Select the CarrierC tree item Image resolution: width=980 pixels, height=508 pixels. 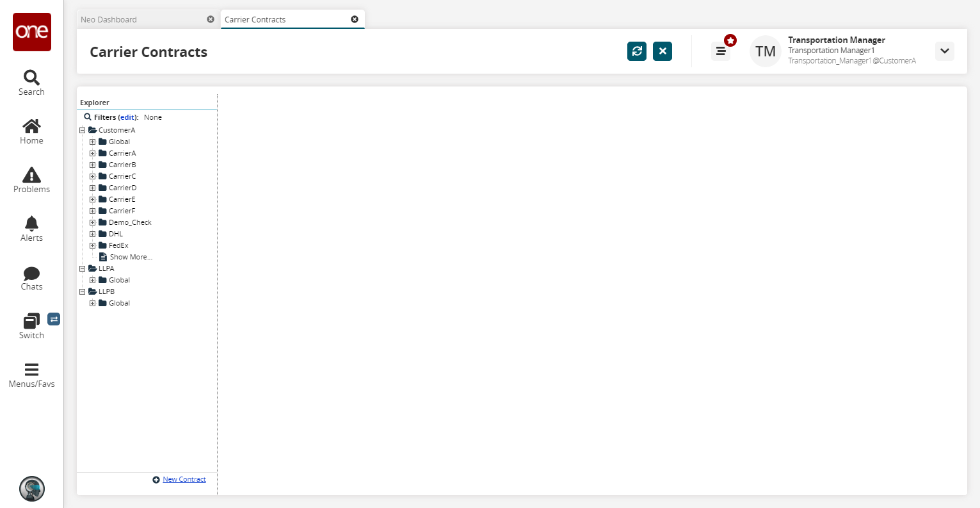pyautogui.click(x=122, y=176)
